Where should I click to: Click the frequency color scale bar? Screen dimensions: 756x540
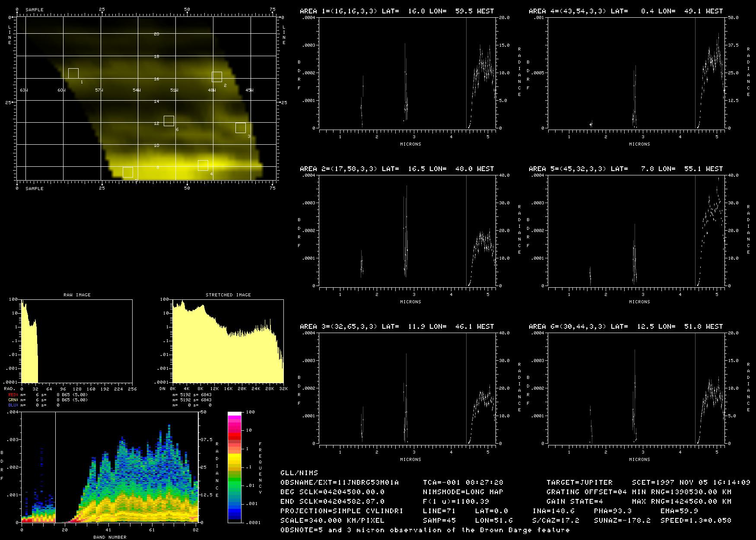click(235, 467)
